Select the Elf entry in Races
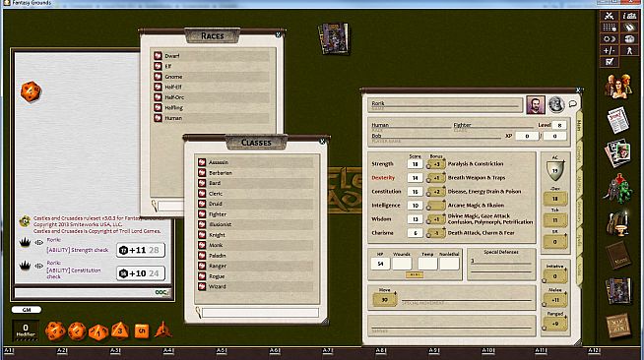Screen dimensions: 644x360 [211, 66]
